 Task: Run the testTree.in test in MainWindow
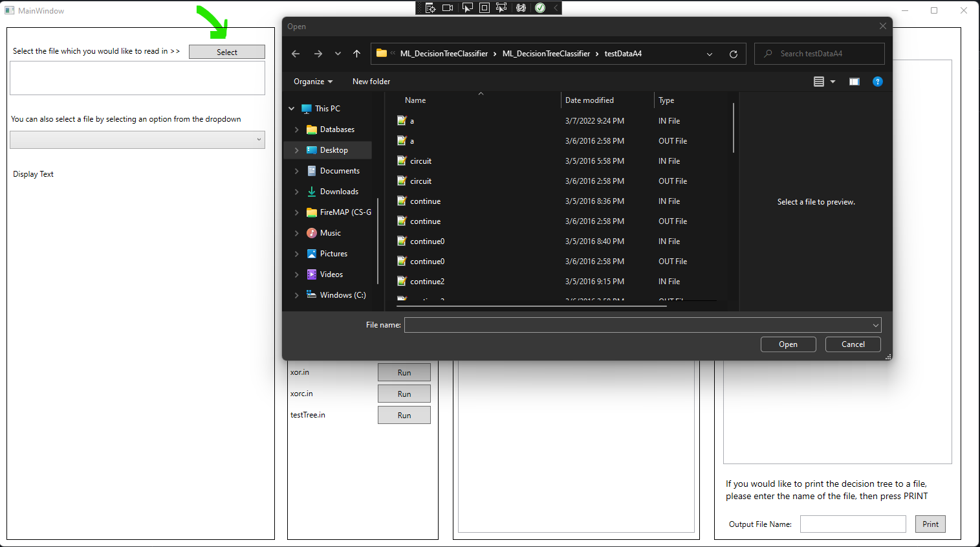coord(404,416)
